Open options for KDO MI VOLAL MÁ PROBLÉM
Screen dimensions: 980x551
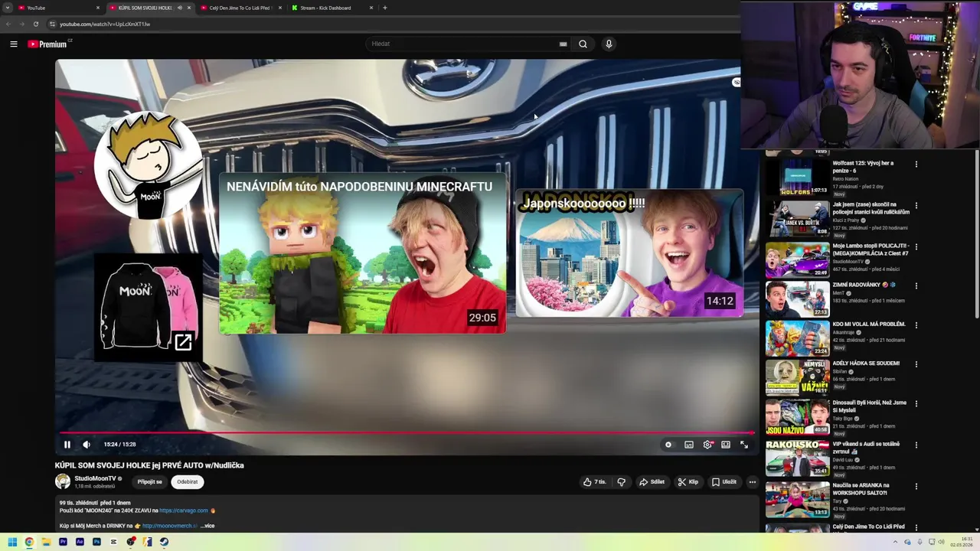[916, 324]
